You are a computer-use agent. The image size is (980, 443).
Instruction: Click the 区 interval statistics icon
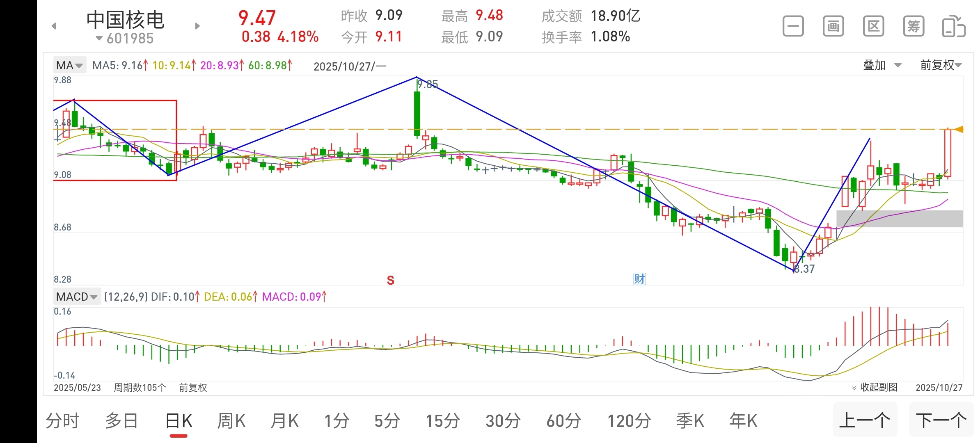pos(873,27)
